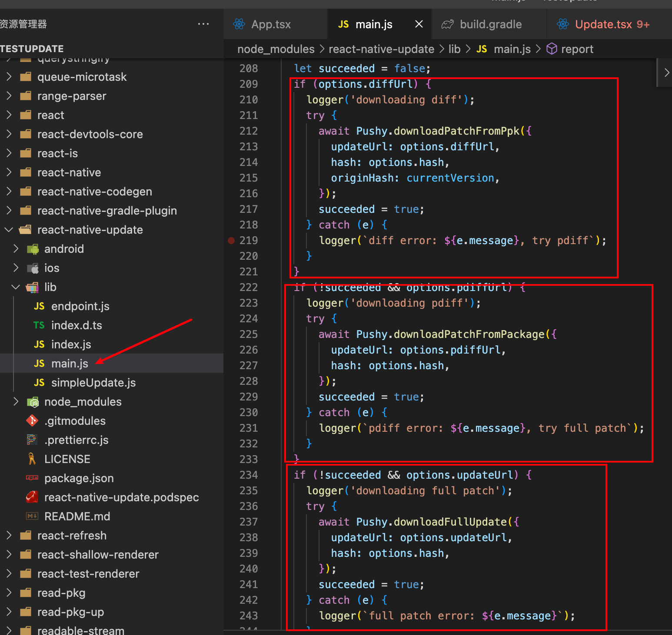The width and height of the screenshot is (672, 635).
Task: Click the gradle icon on build.gradle tab
Action: pyautogui.click(x=448, y=24)
